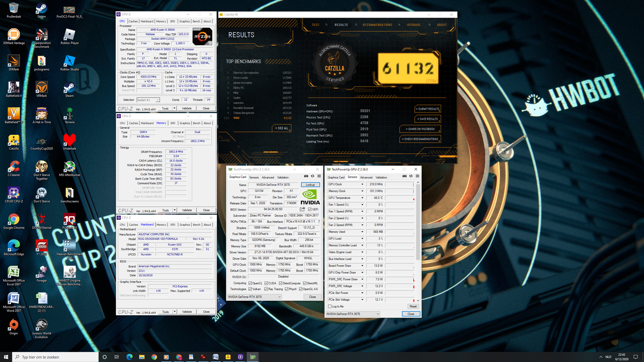Image resolution: width=644 pixels, height=362 pixels.
Task: Launch Roblox Studio from the desktop
Action: tap(69, 62)
